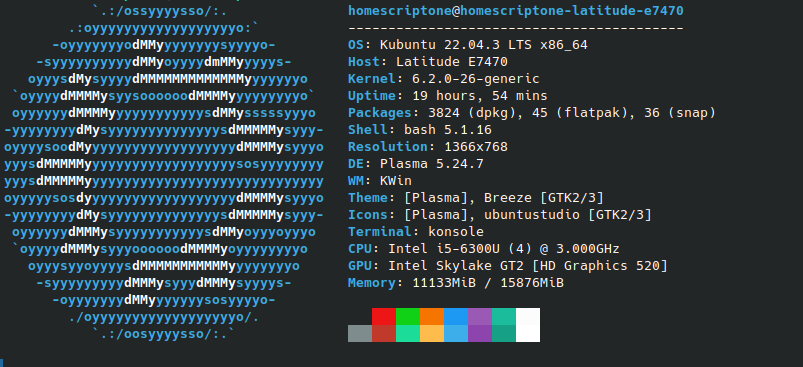This screenshot has height=367, width=803.
Task: Select the darker purple color block
Action: pyautogui.click(x=480, y=333)
